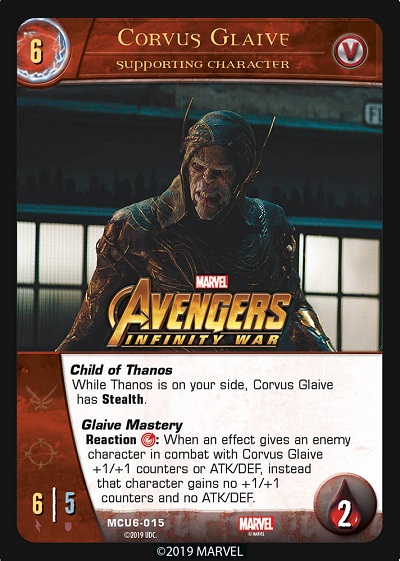This screenshot has width=400, height=561.
Task: Click the faded wings flight icon
Action: click(x=42, y=397)
